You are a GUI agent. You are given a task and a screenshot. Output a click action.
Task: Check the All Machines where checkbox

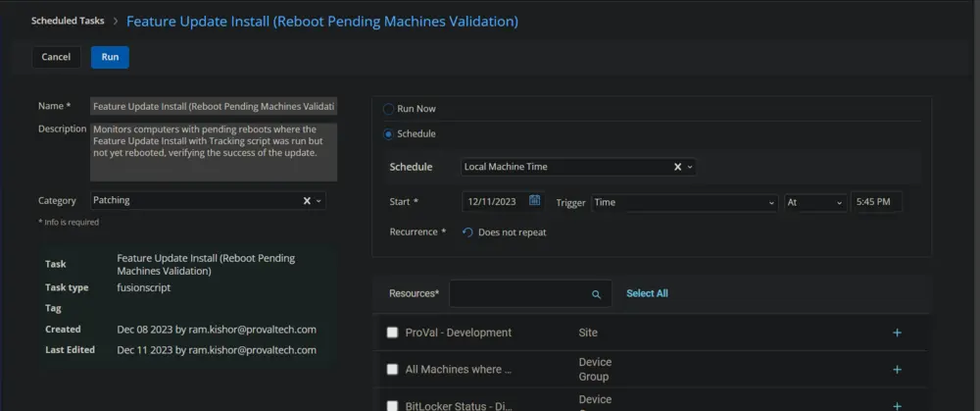click(392, 369)
